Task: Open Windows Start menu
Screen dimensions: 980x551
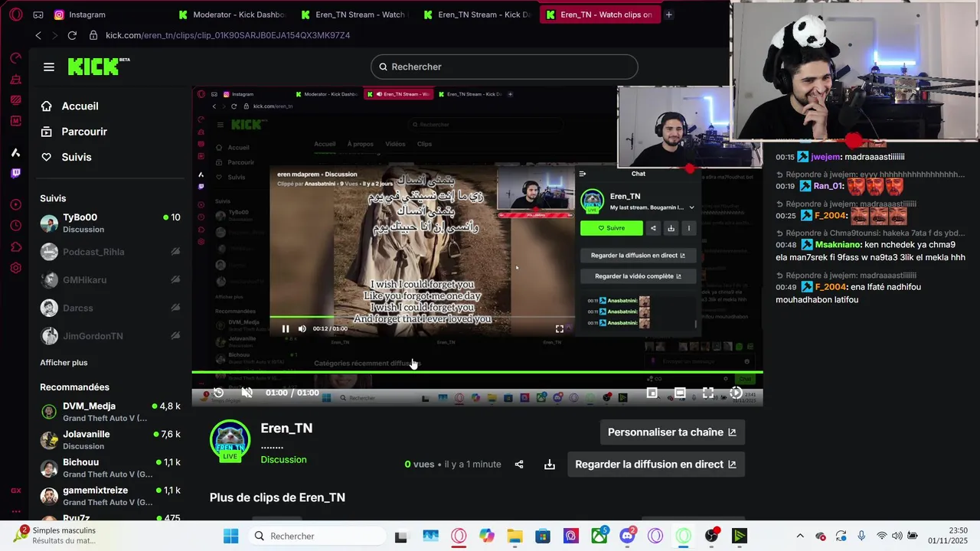Action: click(230, 536)
